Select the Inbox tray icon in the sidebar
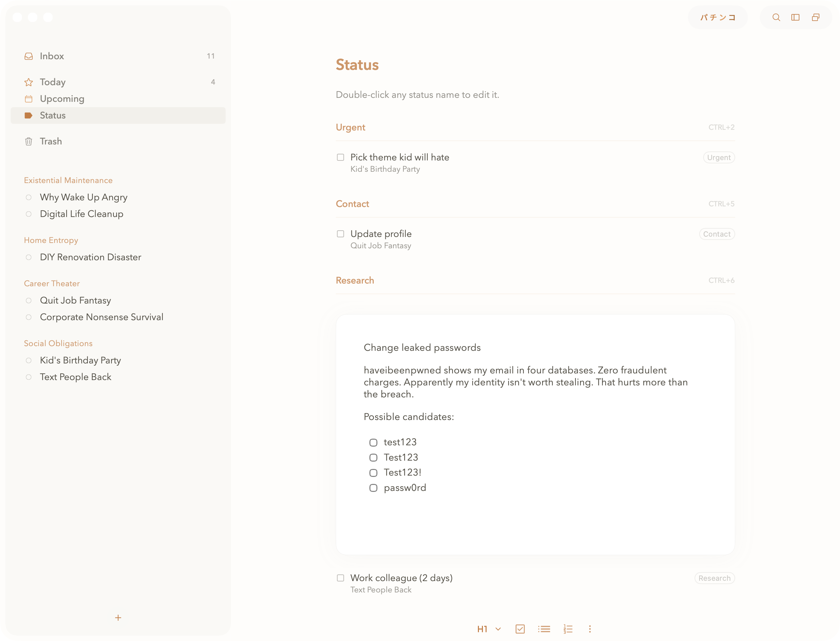This screenshot has height=641, width=840. pyautogui.click(x=29, y=56)
